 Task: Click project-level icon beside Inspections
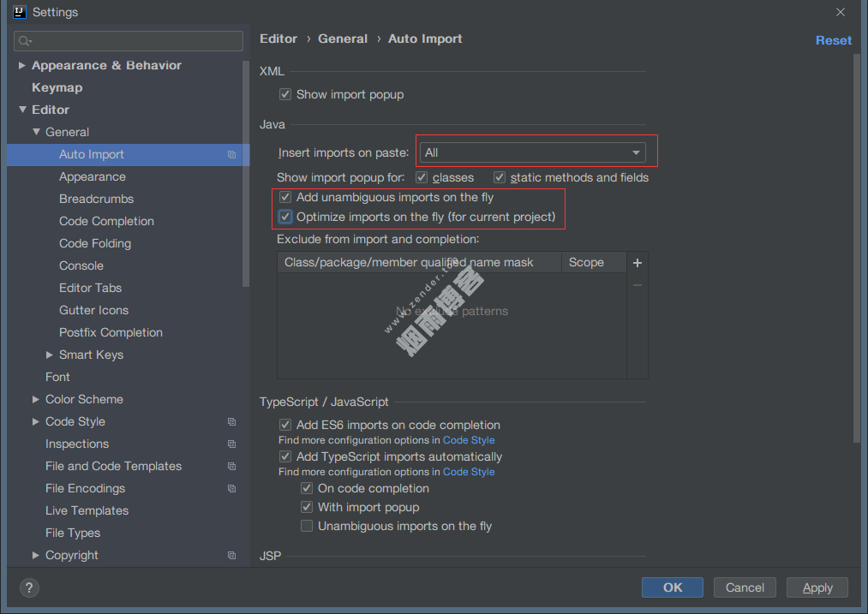click(x=231, y=444)
